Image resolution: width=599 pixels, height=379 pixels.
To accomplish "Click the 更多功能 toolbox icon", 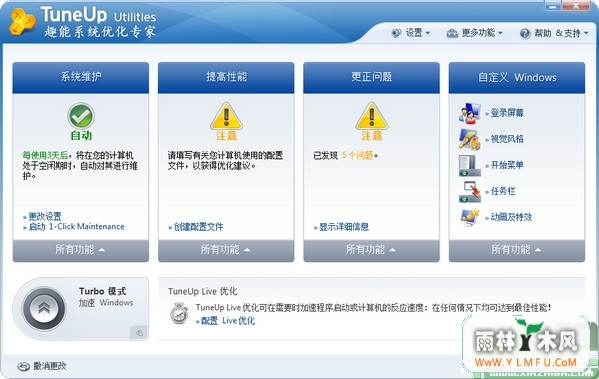I will click(452, 33).
